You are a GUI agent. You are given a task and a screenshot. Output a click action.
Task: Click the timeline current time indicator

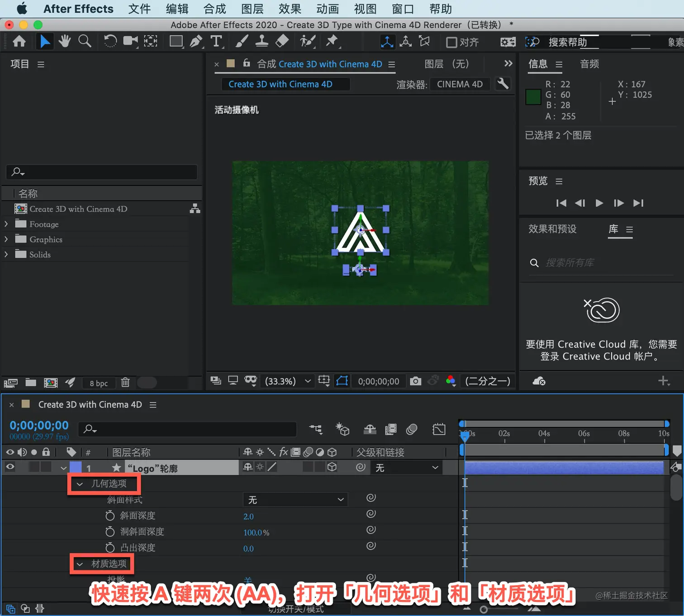pyautogui.click(x=464, y=436)
